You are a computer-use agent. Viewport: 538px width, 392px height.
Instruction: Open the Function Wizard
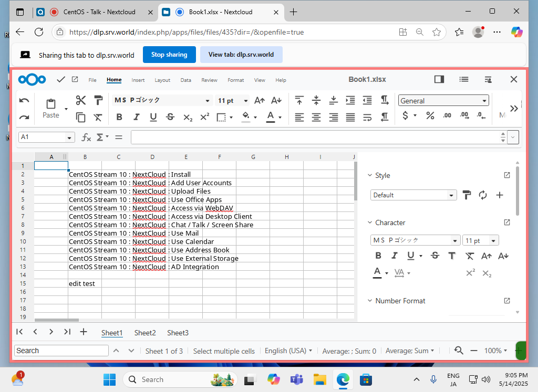86,137
